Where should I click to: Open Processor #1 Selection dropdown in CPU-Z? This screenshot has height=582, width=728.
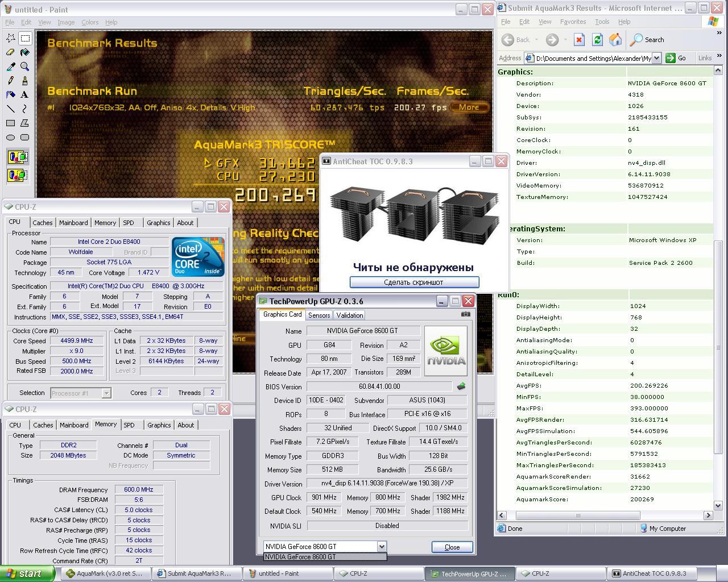(x=106, y=393)
